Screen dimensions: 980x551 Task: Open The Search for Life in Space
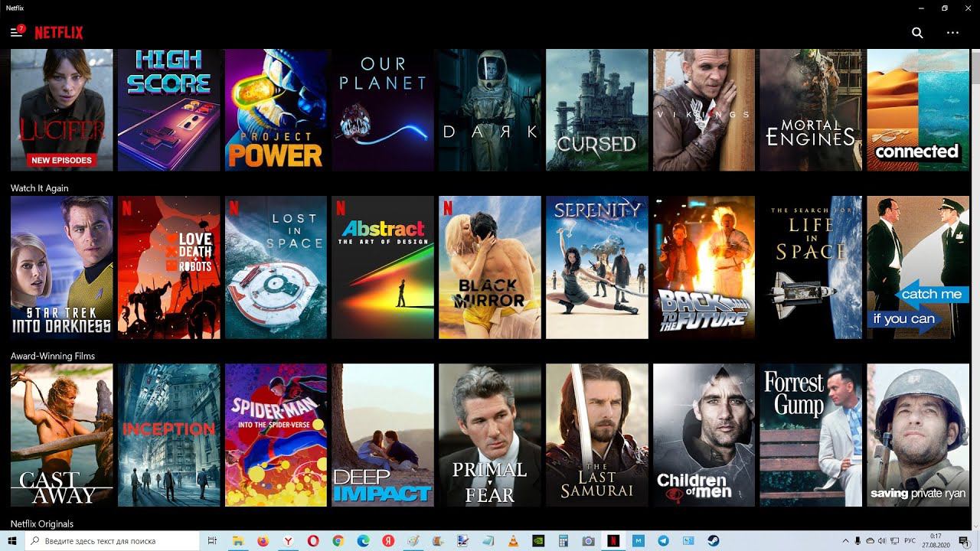tap(811, 267)
